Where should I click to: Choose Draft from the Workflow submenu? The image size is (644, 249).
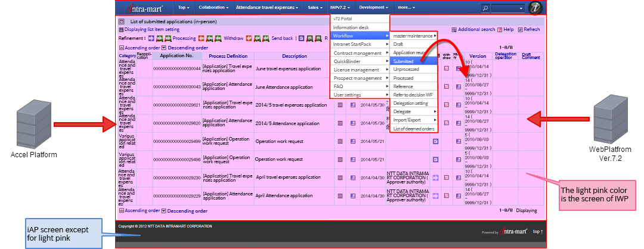(414, 44)
